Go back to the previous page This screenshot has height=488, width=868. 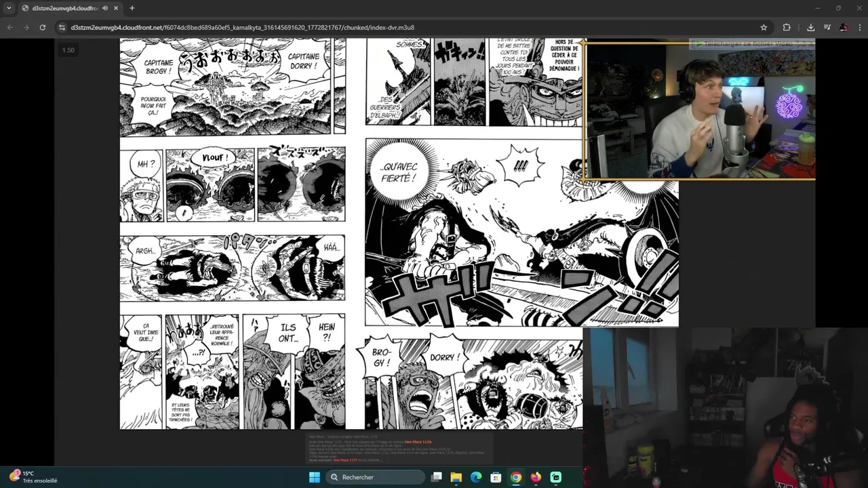9,27
